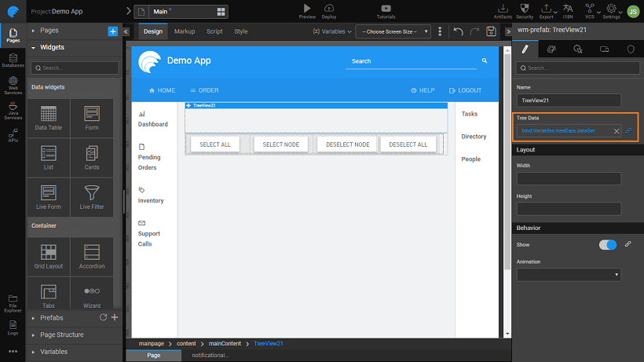Viewport: 644px width, 362px height.
Task: Click the undo arrow icon
Action: [x=459, y=31]
